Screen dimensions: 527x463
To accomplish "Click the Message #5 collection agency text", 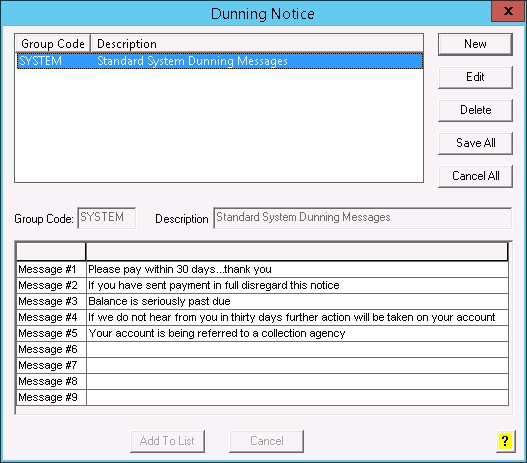I will [217, 333].
